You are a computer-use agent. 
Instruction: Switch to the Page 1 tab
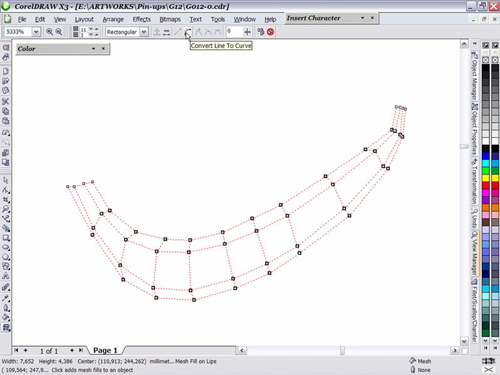point(105,350)
